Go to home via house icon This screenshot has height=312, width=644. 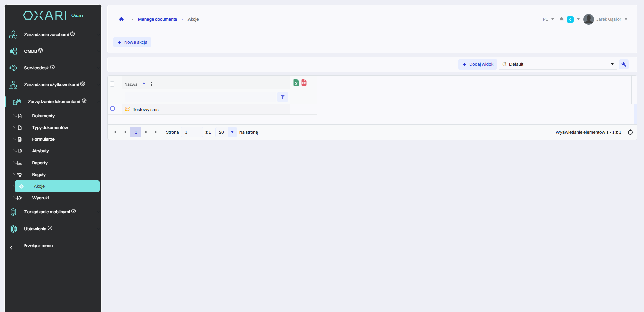coord(121,19)
